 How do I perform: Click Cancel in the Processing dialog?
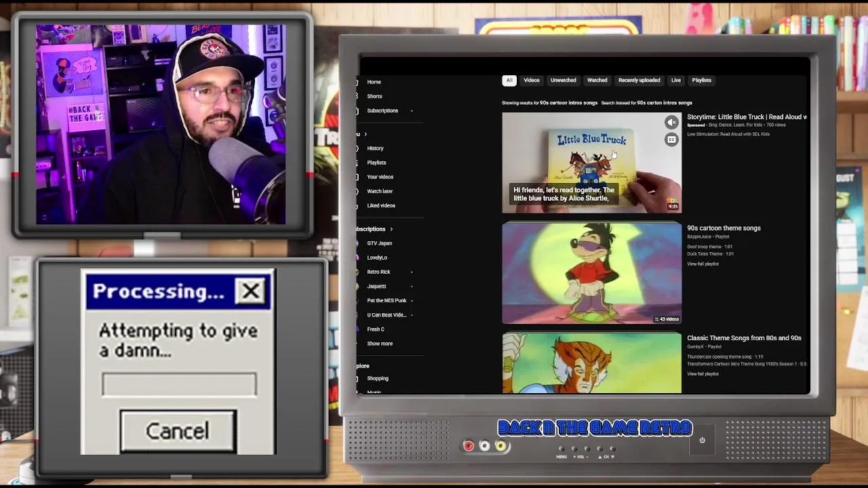[178, 431]
